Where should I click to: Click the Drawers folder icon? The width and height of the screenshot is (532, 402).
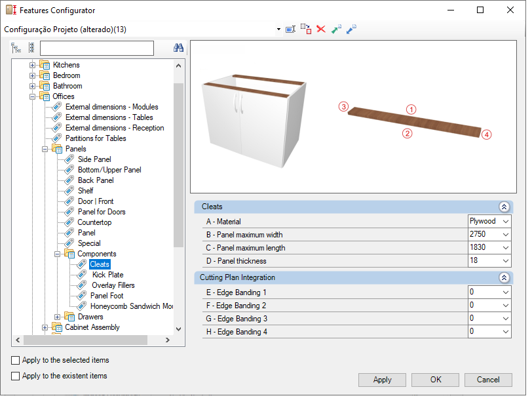(69, 317)
